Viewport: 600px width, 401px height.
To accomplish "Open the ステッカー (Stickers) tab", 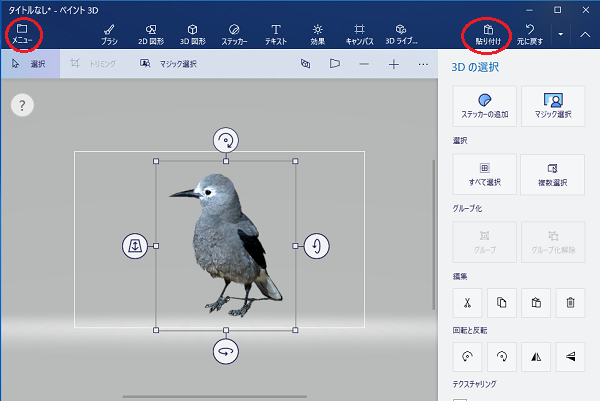I will tap(234, 35).
